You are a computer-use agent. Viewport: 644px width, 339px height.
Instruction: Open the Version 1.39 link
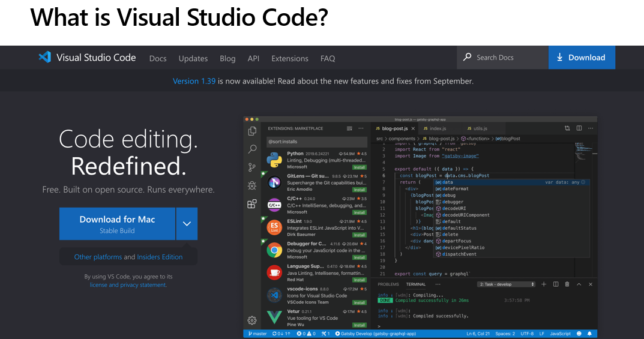coord(194,81)
